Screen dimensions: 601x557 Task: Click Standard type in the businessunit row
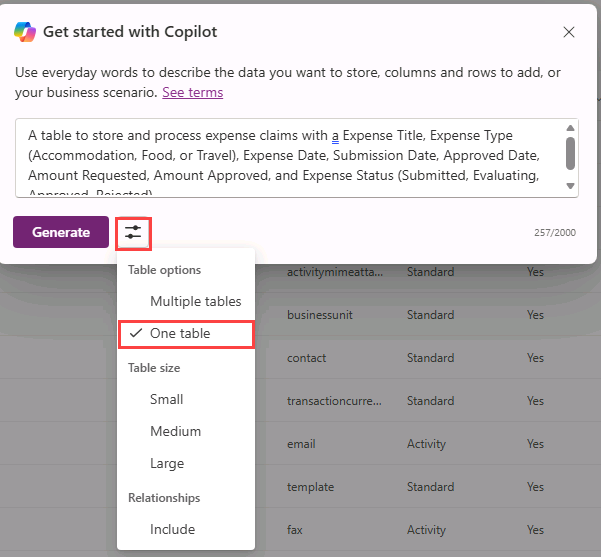(x=430, y=315)
